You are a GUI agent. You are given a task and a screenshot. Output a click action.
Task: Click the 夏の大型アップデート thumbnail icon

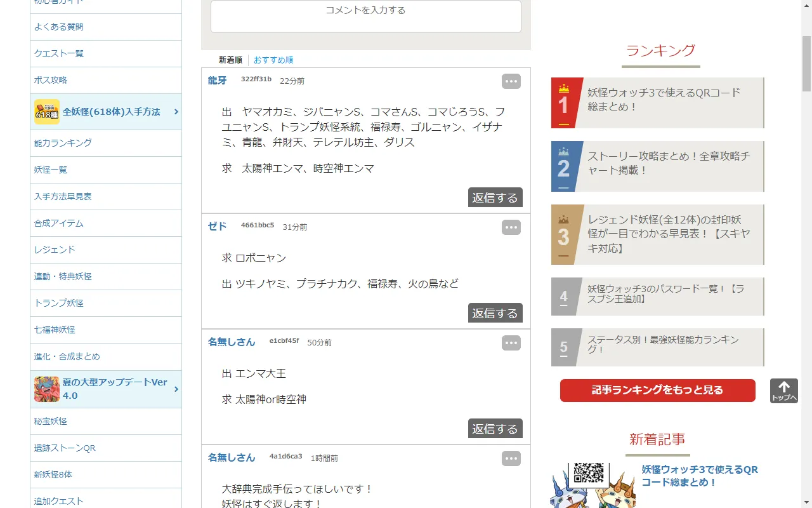pyautogui.click(x=47, y=389)
